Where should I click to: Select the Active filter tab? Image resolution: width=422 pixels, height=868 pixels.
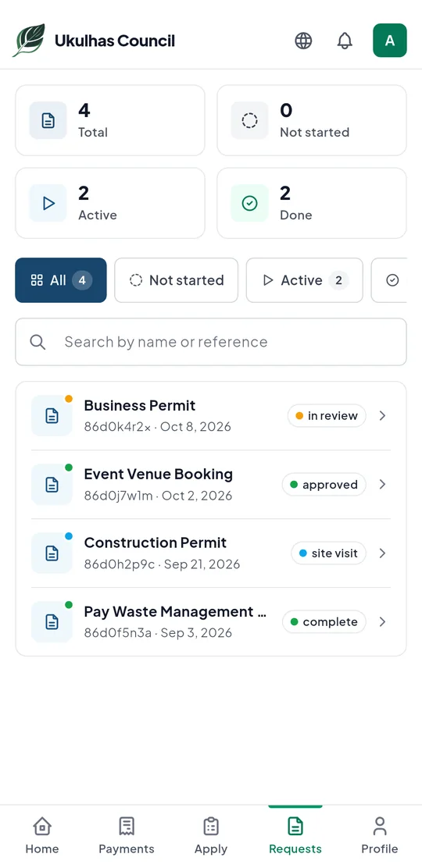305,280
